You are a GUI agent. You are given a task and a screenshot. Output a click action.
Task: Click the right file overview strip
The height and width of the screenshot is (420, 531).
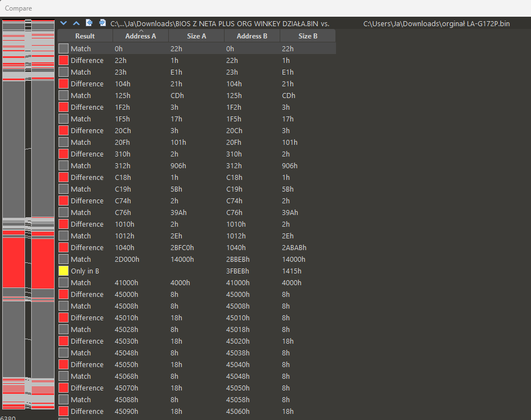pos(43,214)
